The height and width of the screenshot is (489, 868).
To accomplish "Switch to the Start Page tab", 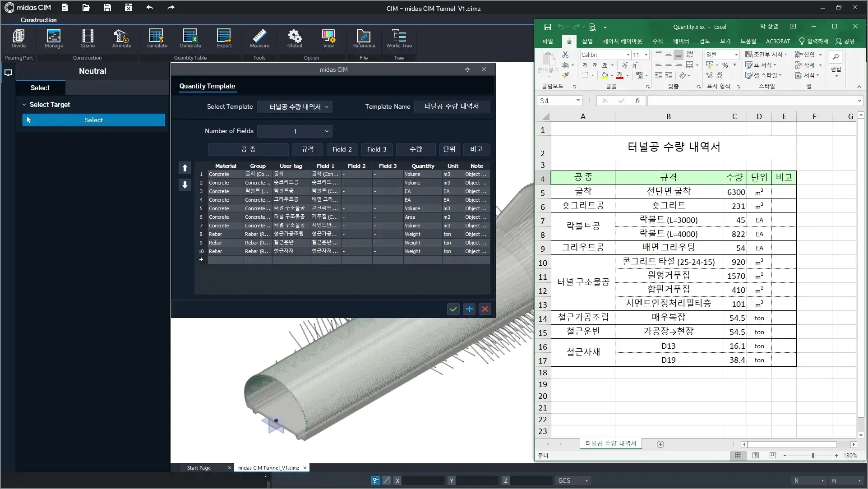I will point(199,468).
